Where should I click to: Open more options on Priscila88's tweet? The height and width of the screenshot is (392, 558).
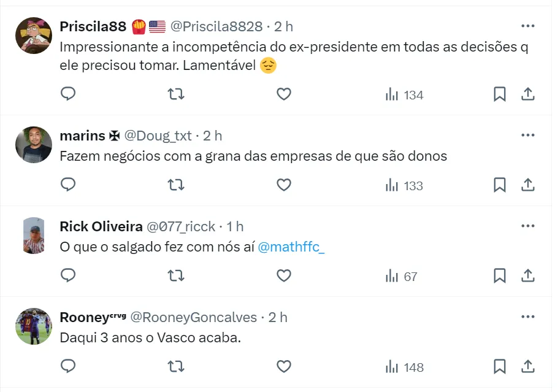[x=527, y=26]
